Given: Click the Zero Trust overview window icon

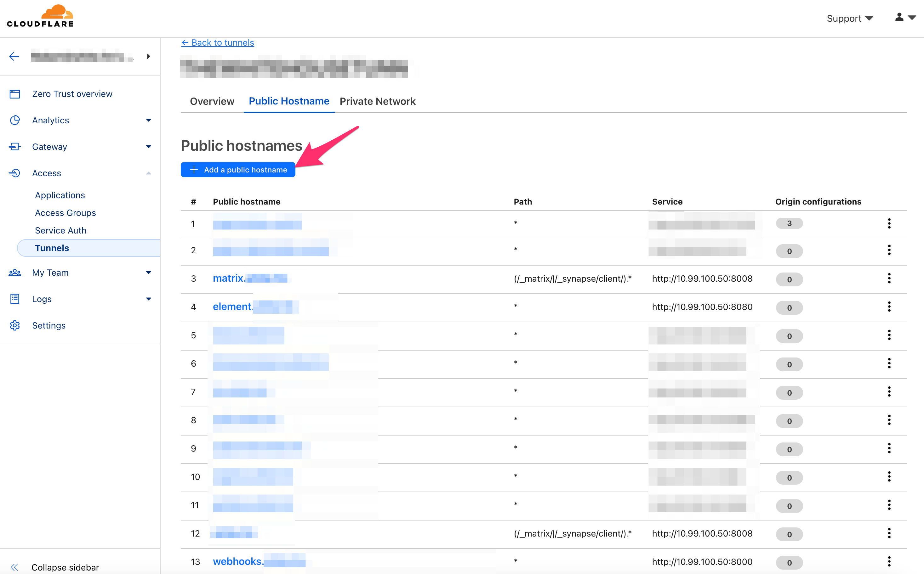Looking at the screenshot, I should (x=15, y=94).
